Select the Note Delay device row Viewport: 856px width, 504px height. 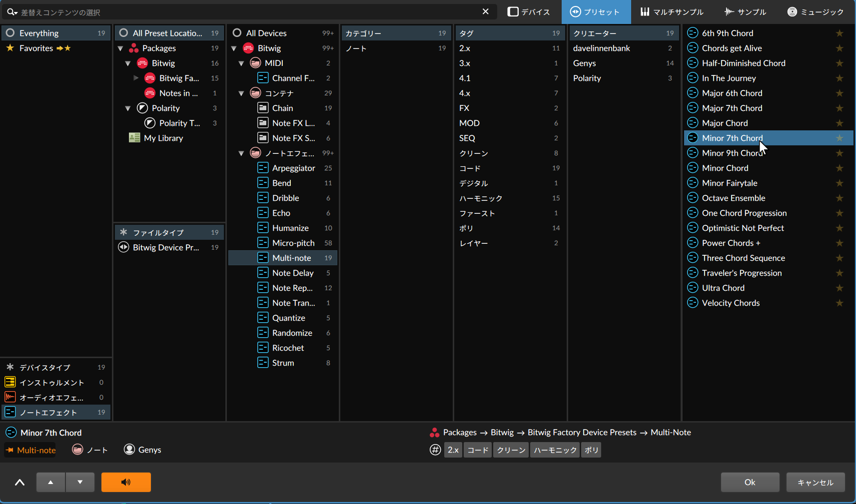click(x=283, y=273)
